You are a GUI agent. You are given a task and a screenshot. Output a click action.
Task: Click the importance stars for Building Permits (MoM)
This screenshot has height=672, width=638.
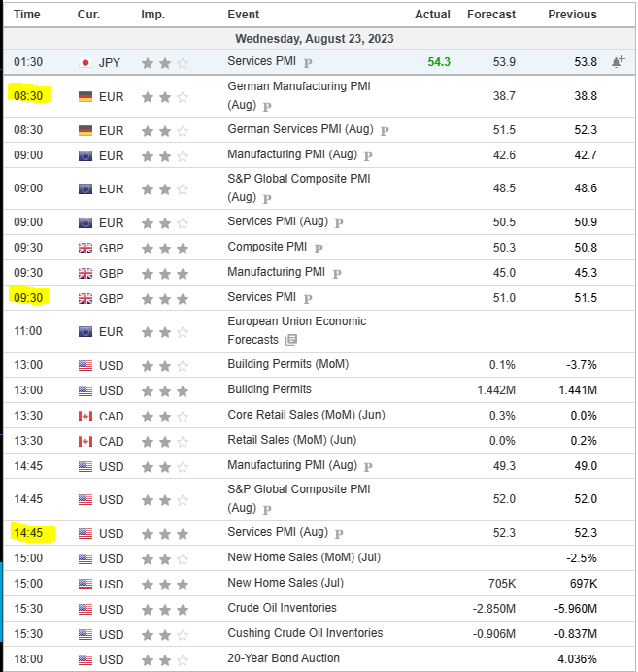pyautogui.click(x=164, y=365)
